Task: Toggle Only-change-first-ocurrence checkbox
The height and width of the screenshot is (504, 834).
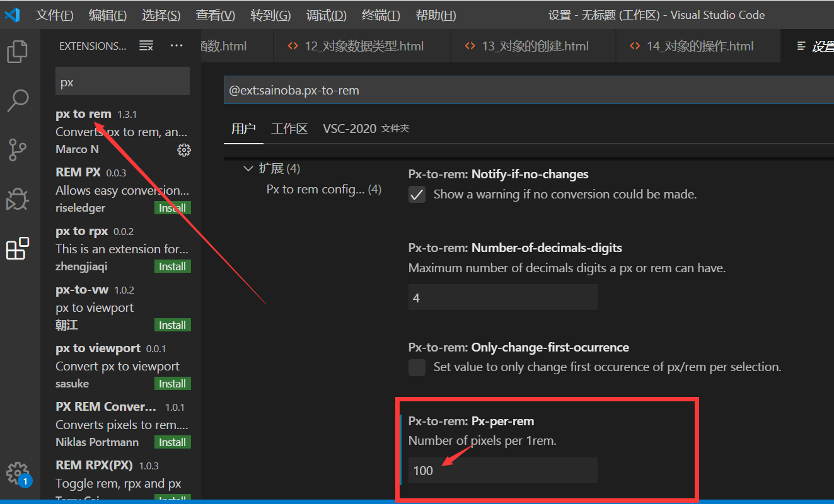Action: pos(417,367)
